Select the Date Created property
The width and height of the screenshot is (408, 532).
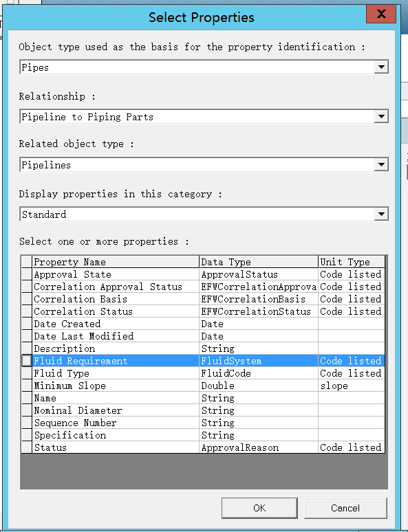pos(116,324)
